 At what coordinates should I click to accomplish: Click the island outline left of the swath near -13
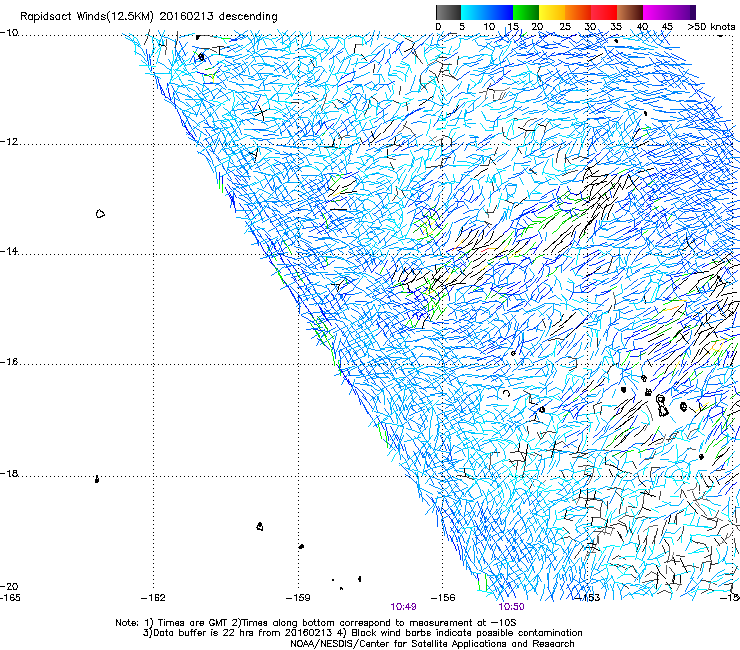click(100, 214)
